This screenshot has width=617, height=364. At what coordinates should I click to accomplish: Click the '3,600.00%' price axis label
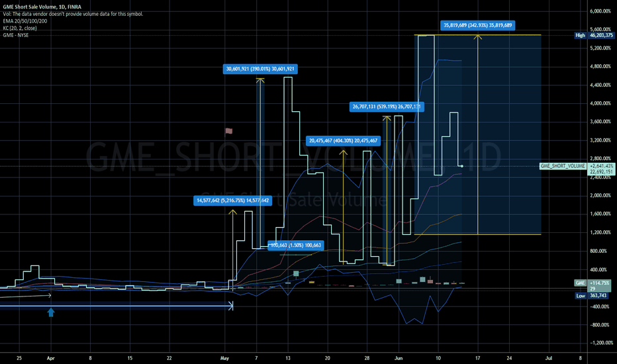pos(600,122)
